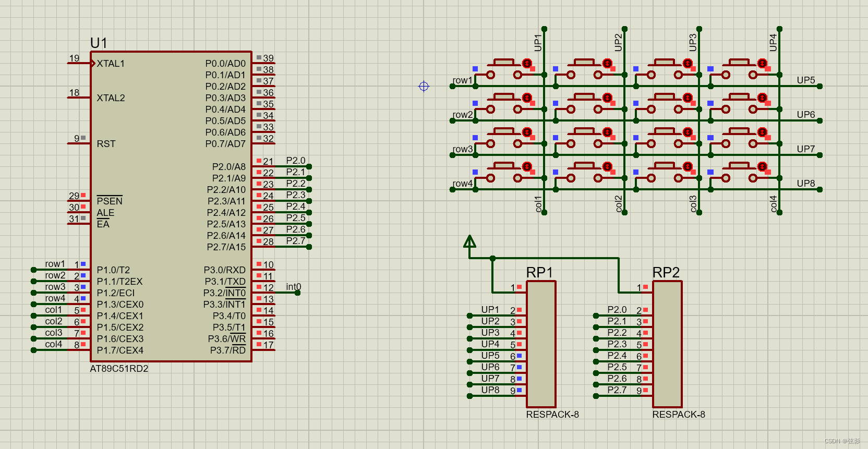
Task: Click the ALE pin name on U1
Action: [x=105, y=213]
